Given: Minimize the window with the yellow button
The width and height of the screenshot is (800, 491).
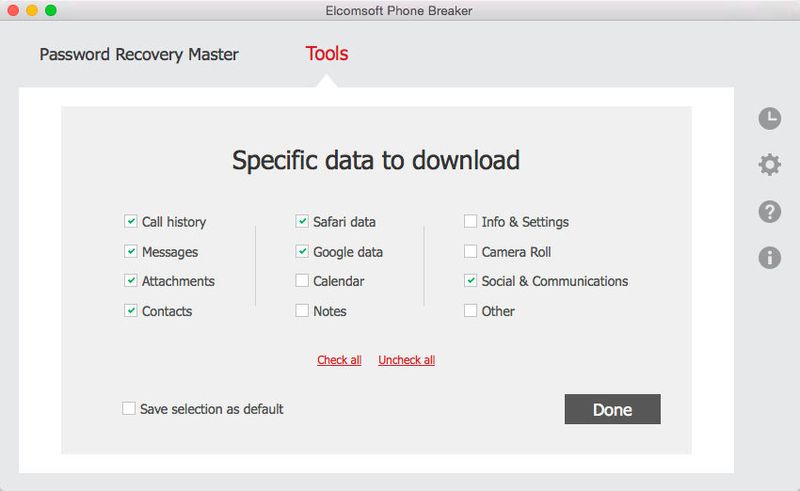Looking at the screenshot, I should 32,10.
